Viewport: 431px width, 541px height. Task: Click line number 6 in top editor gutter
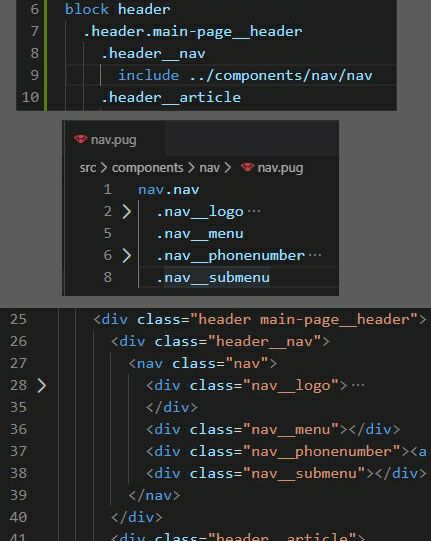(35, 9)
